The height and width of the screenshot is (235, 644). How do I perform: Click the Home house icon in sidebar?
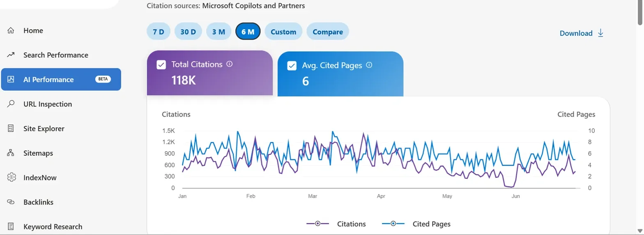11,31
